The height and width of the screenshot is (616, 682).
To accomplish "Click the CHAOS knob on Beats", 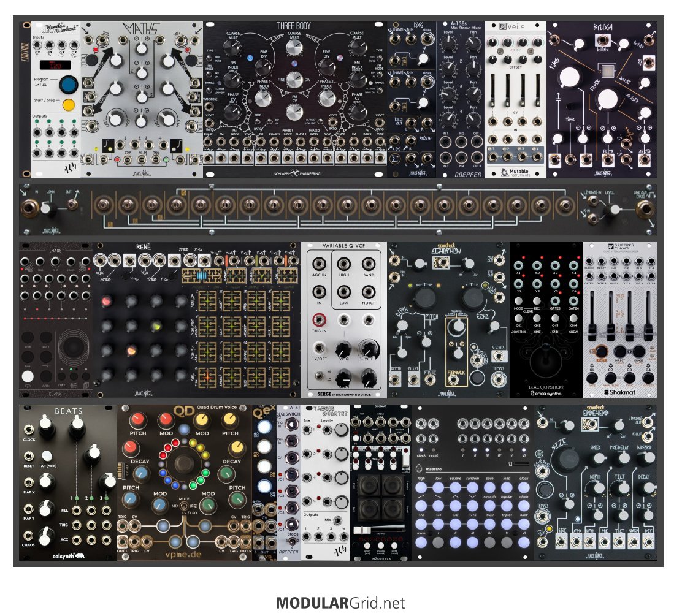I will click(x=47, y=536).
